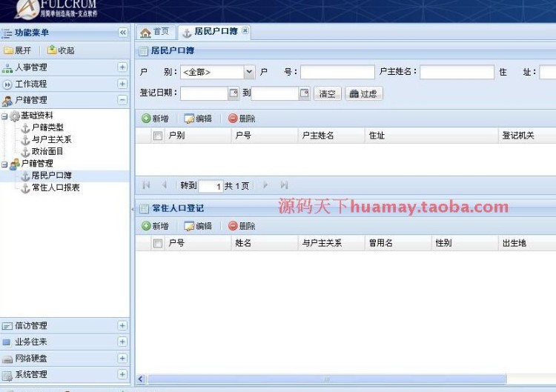Click anchor icon beside 户籍类型

pos(25,128)
